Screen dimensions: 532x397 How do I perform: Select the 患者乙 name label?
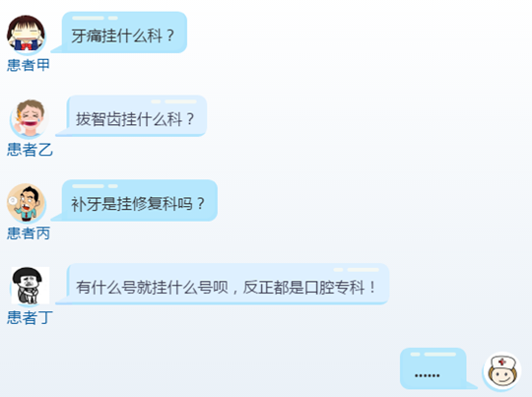[30, 150]
